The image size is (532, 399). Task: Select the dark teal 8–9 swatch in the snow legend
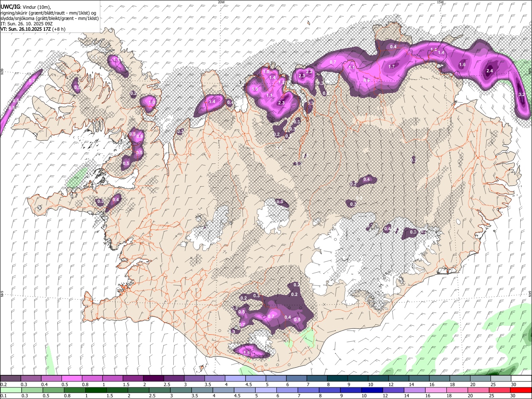click(x=337, y=379)
